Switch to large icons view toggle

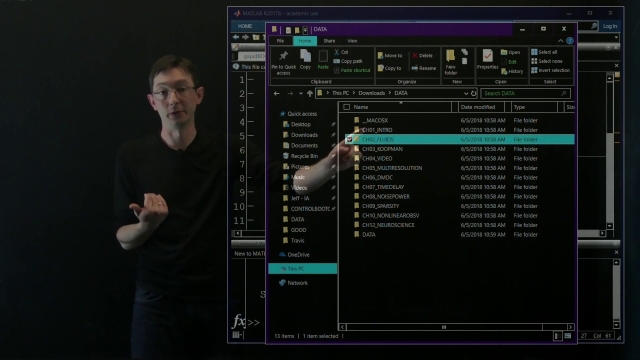(568, 336)
